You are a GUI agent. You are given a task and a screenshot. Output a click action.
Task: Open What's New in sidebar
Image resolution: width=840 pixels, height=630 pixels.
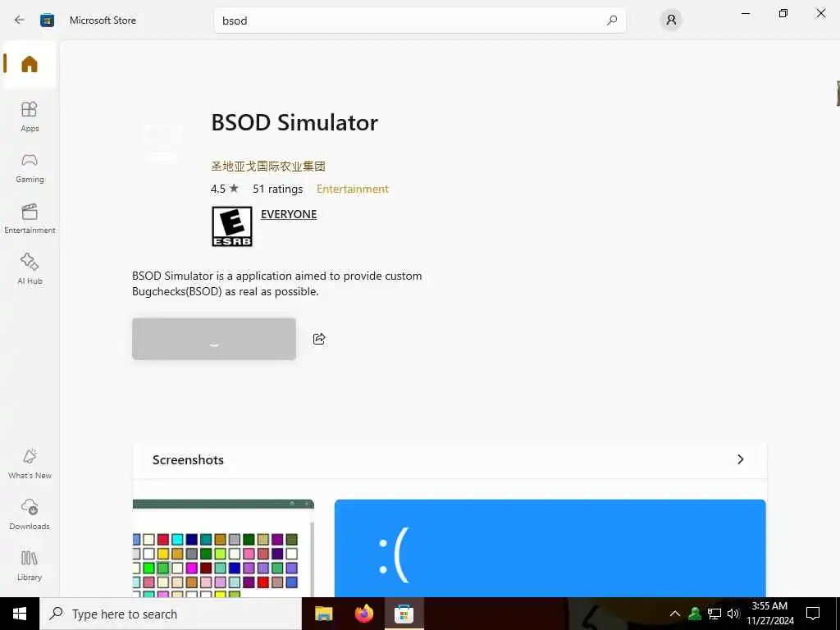[x=30, y=464]
